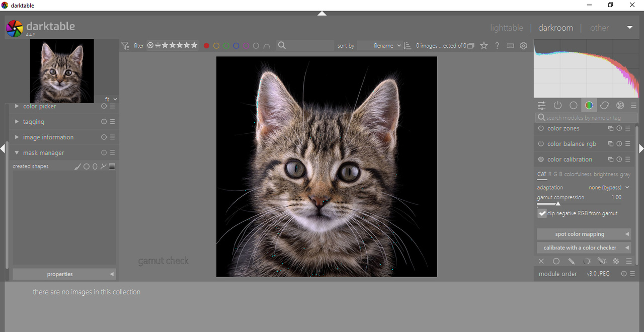Choose parametric mask icon at bottom

(587, 262)
